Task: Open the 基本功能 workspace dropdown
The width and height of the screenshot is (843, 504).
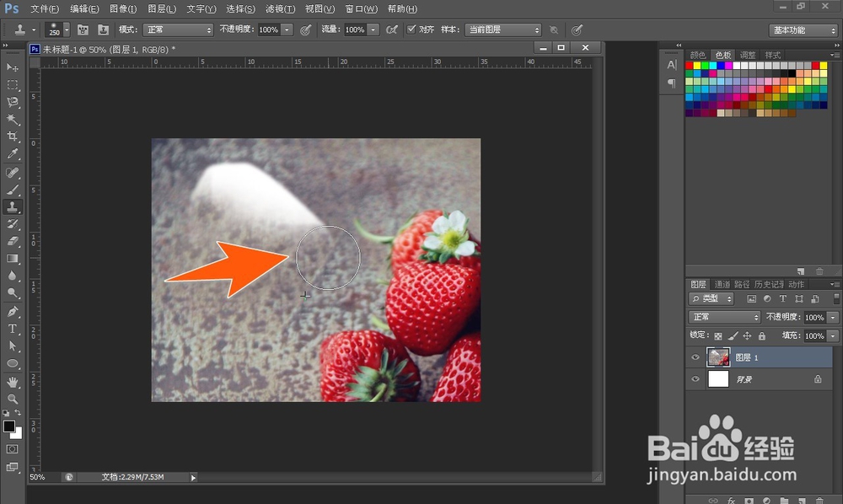Action: [803, 30]
